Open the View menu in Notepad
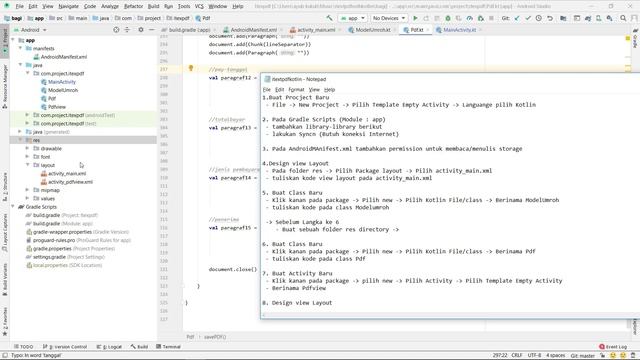 (x=314, y=89)
